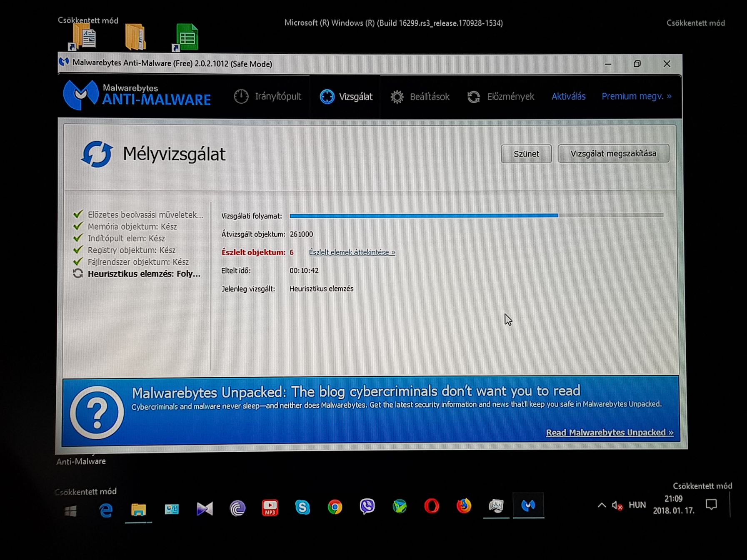Minimize the Malwarebytes window
747x560 pixels.
coord(608,64)
